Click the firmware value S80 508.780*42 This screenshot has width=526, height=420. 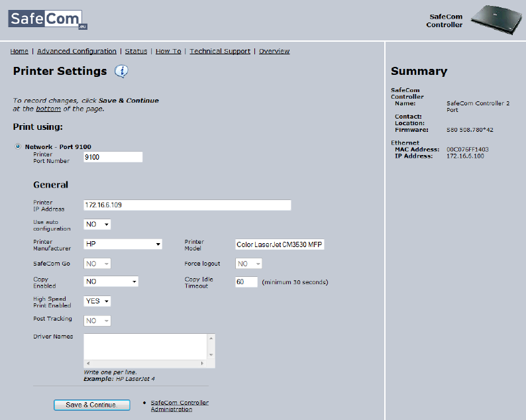470,130
